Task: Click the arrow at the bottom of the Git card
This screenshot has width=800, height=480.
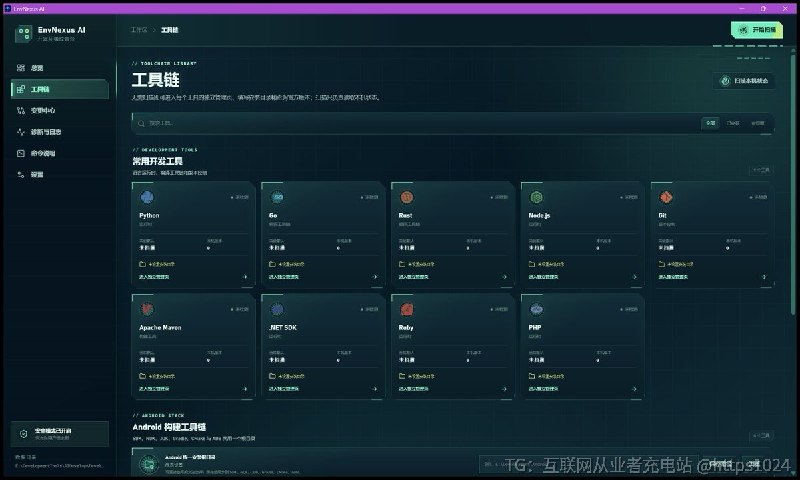Action: pos(764,277)
